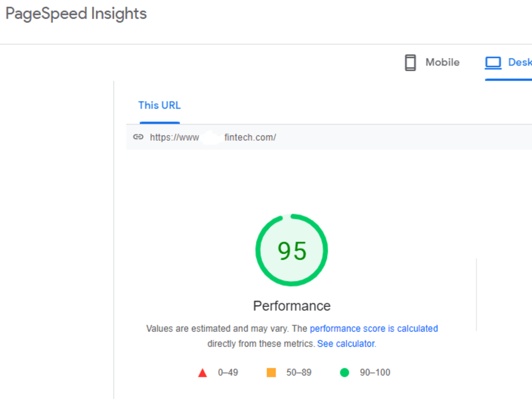Image resolution: width=532 pixels, height=399 pixels.
Task: Click the 95 score number
Action: pyautogui.click(x=292, y=251)
